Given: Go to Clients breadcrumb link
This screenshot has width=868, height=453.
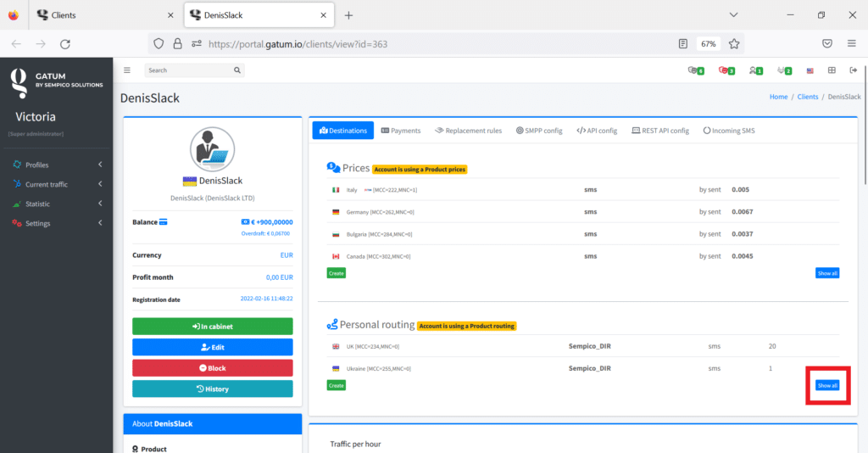Looking at the screenshot, I should 808,97.
